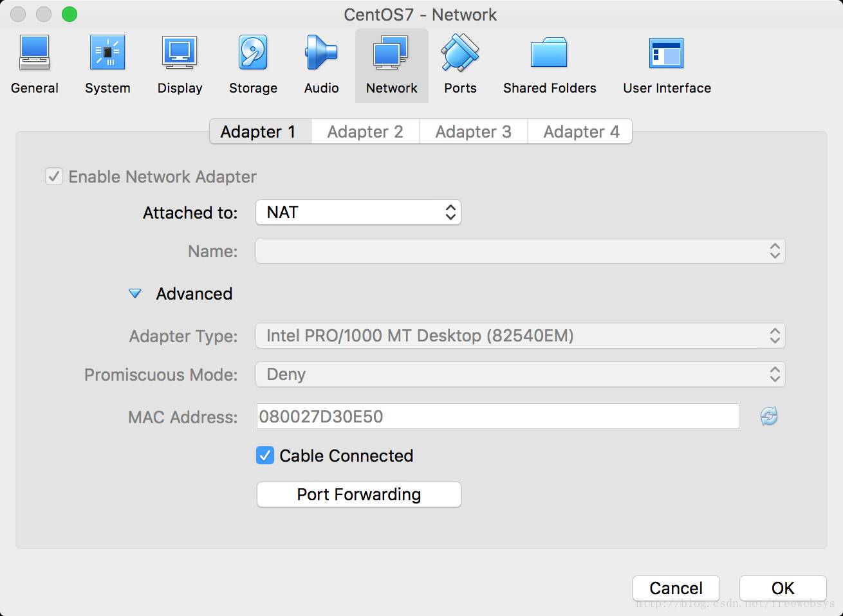Generate a new random MAC address

[x=768, y=416]
